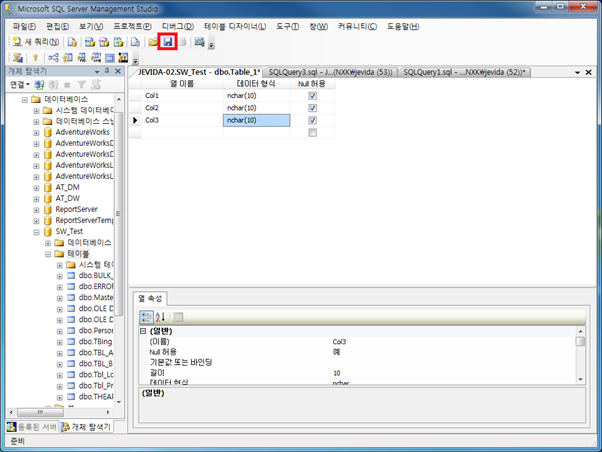This screenshot has width=602, height=452.
Task: Click the Manage XML Indexes icon
Action: (x=96, y=58)
